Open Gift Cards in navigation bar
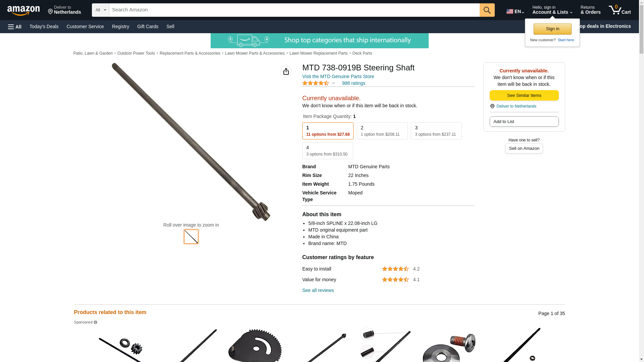The width and height of the screenshot is (644, 362). pyautogui.click(x=148, y=26)
